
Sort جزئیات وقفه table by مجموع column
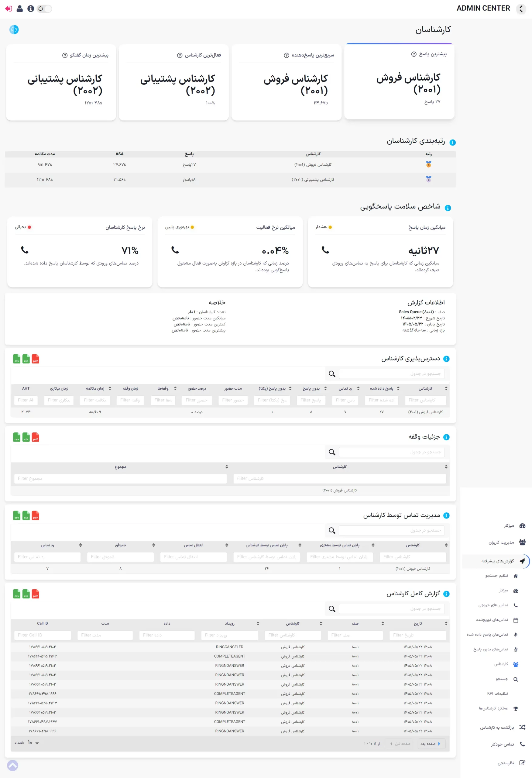click(227, 467)
